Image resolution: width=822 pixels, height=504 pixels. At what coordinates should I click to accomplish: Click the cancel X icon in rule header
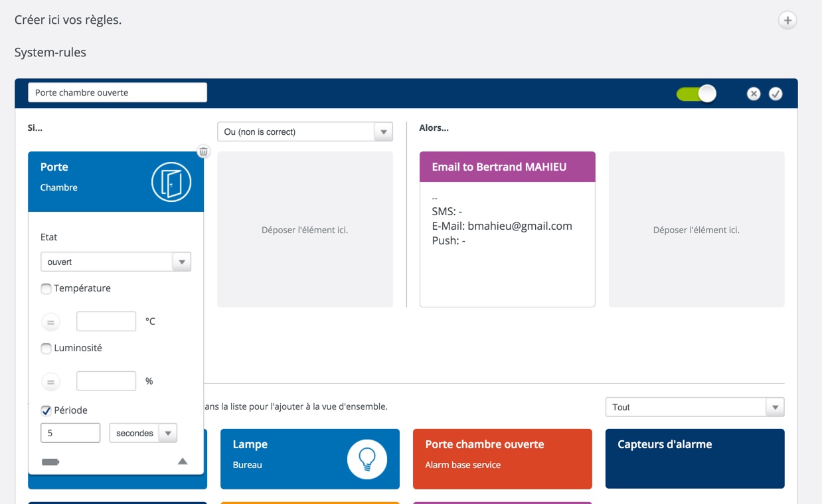click(753, 94)
